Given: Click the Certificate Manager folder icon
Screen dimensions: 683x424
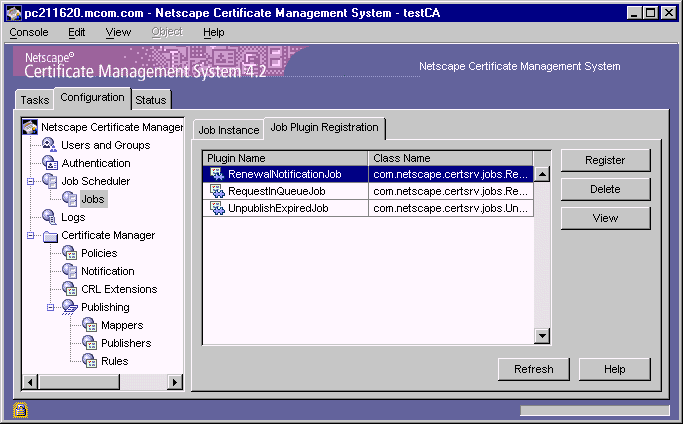Looking at the screenshot, I should coord(50,235).
